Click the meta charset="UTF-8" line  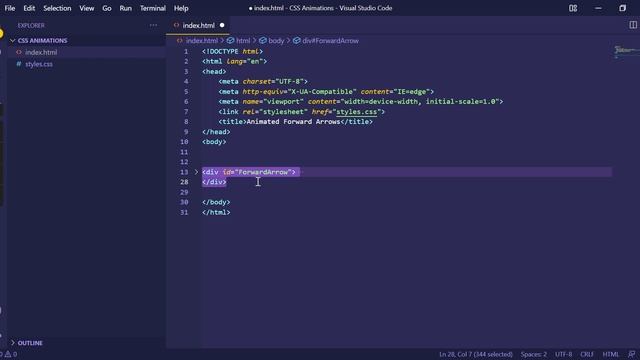tap(263, 82)
